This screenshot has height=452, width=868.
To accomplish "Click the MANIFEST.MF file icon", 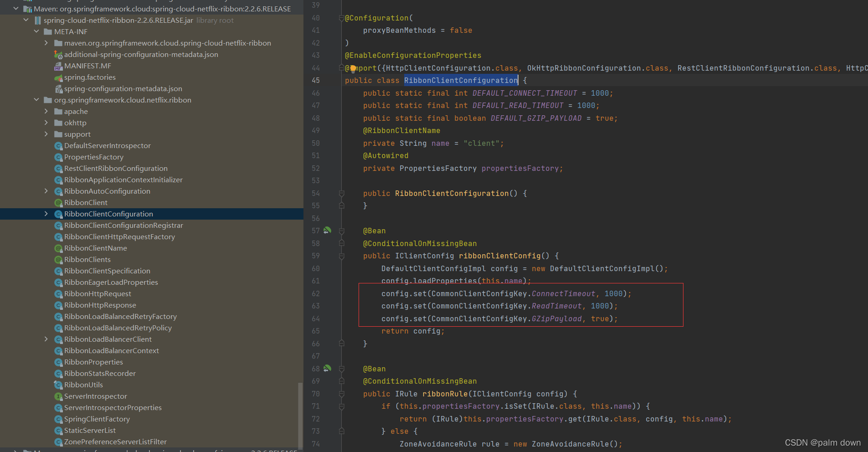I will click(x=58, y=66).
